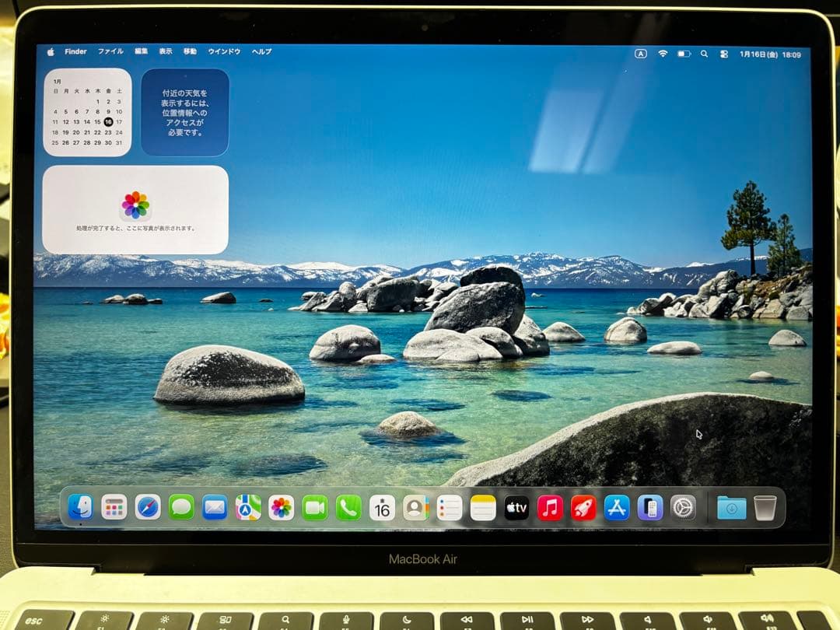Open Spotlight search from the menu bar
Viewport: 840px width, 630px height.
(705, 51)
